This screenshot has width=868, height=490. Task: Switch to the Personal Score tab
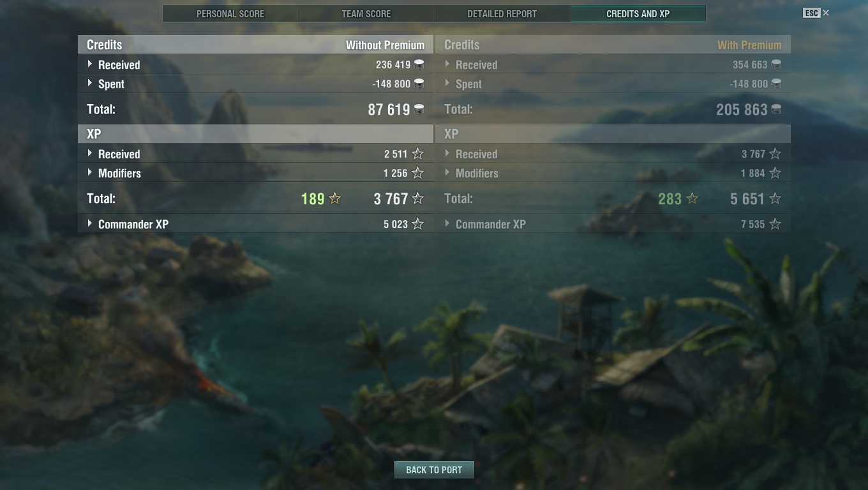coord(230,13)
